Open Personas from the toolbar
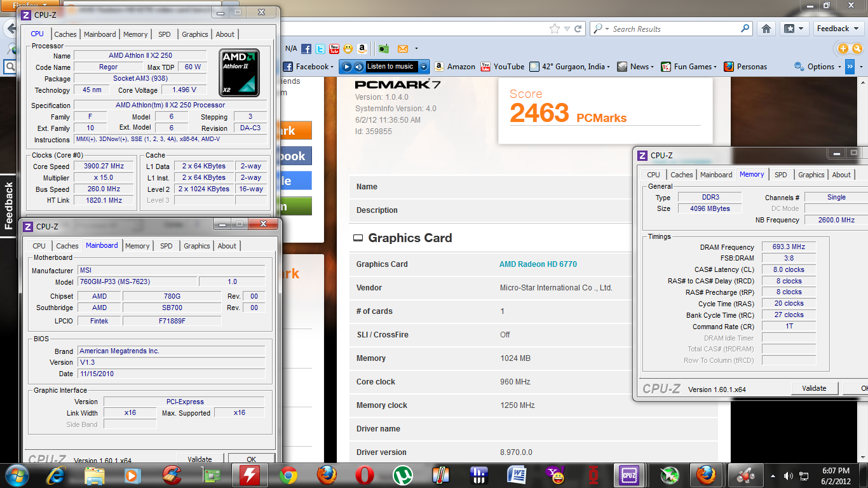Image resolution: width=868 pixels, height=488 pixels. [x=745, y=67]
